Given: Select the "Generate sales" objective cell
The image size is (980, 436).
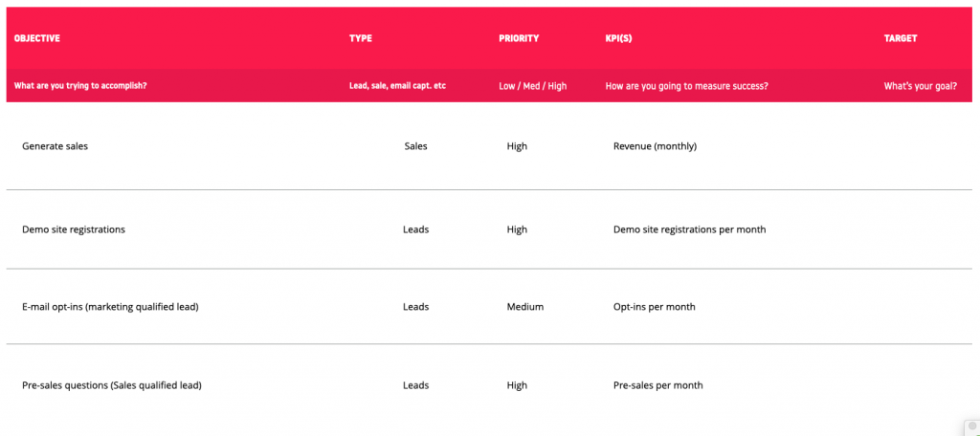Looking at the screenshot, I should 55,146.
